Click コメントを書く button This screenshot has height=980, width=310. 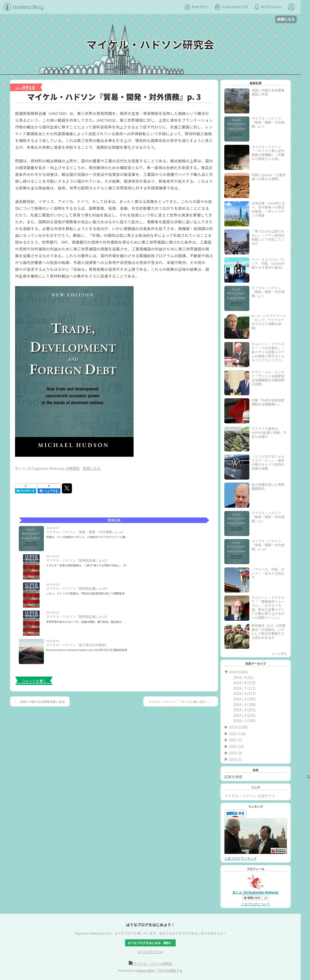click(34, 681)
